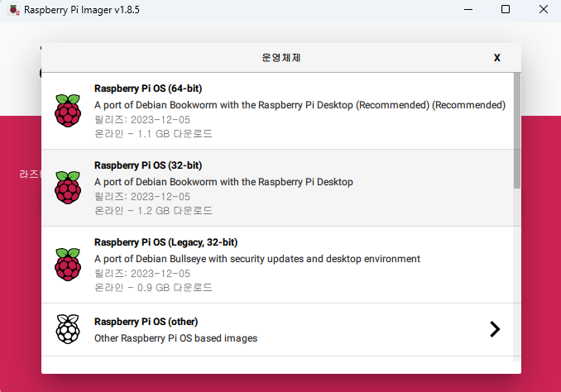Click the '온라인 – 1.2 GB 다운로드' size line
Image resolution: width=561 pixels, height=392 pixels.
coord(153,211)
